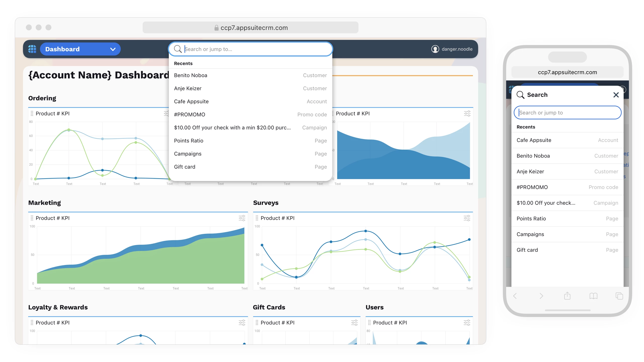Click drag handle on Marketing Product KPI
The width and height of the screenshot is (644, 362).
[x=32, y=218]
